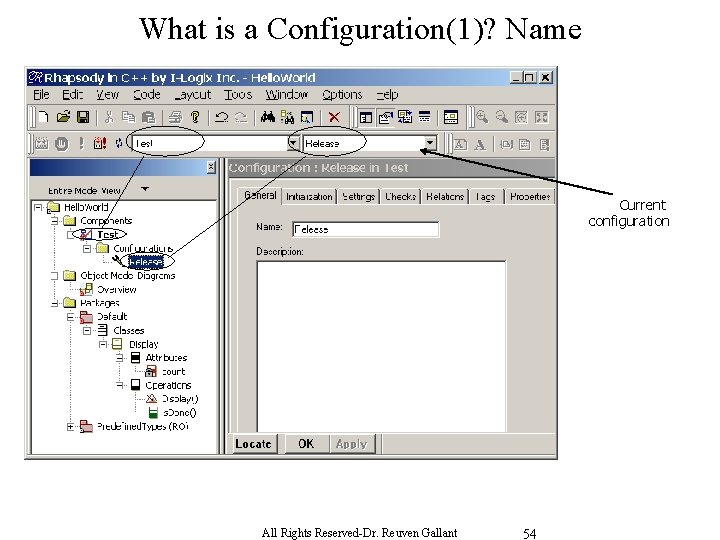
Task: Select the Overview diagram tree item
Action: point(117,289)
